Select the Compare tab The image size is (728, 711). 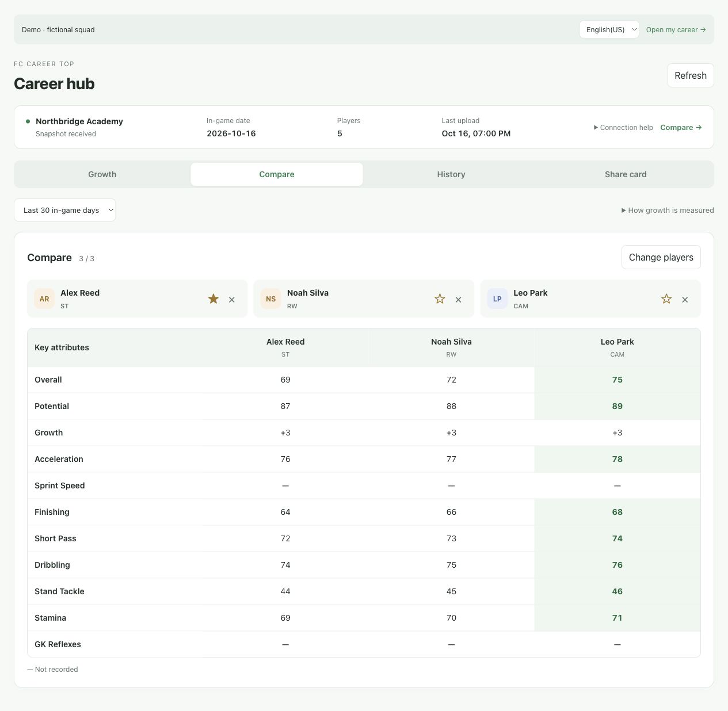tap(277, 174)
